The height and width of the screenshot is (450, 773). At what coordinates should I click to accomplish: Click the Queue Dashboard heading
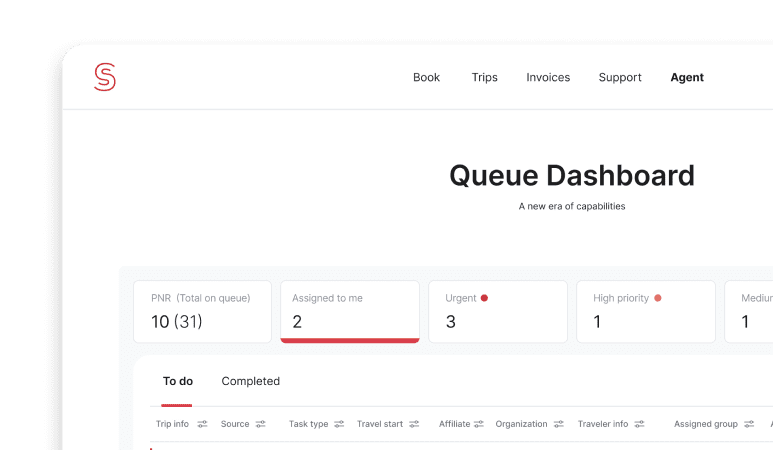(572, 175)
